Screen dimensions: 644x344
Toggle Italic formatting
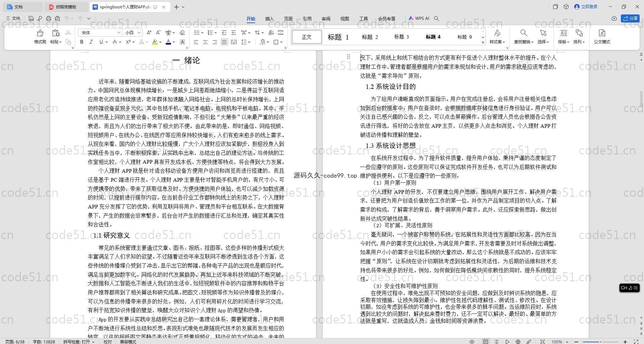click(91, 42)
